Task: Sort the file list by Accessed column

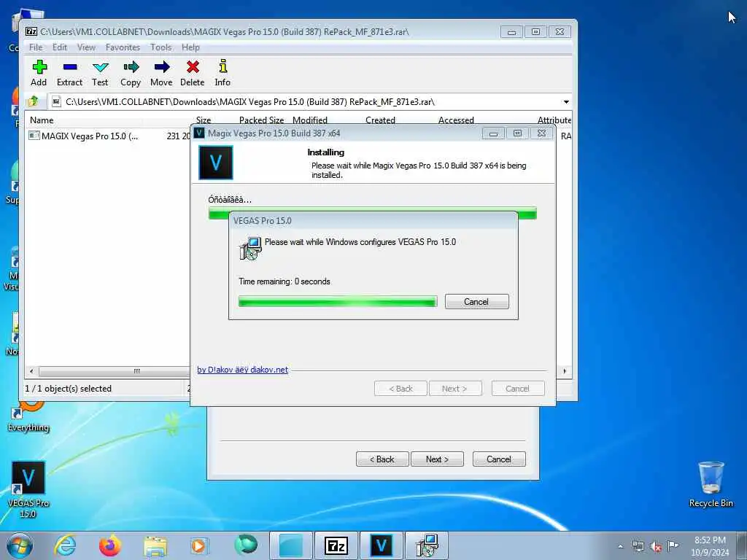Action: (456, 120)
